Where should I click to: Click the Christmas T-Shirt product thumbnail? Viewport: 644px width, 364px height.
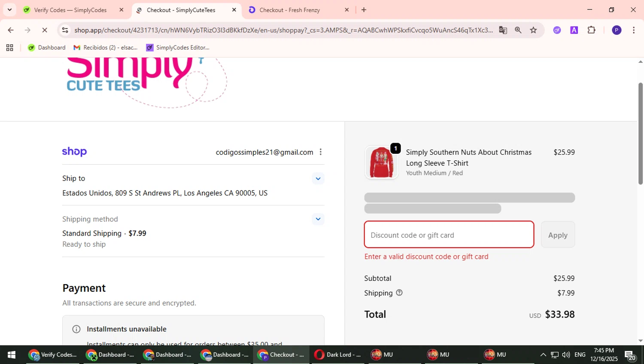point(381,162)
